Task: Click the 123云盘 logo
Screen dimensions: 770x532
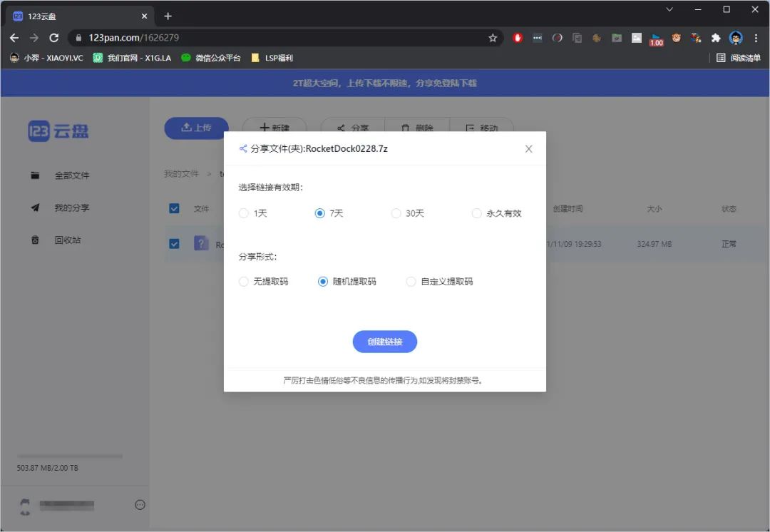Action: click(x=58, y=131)
